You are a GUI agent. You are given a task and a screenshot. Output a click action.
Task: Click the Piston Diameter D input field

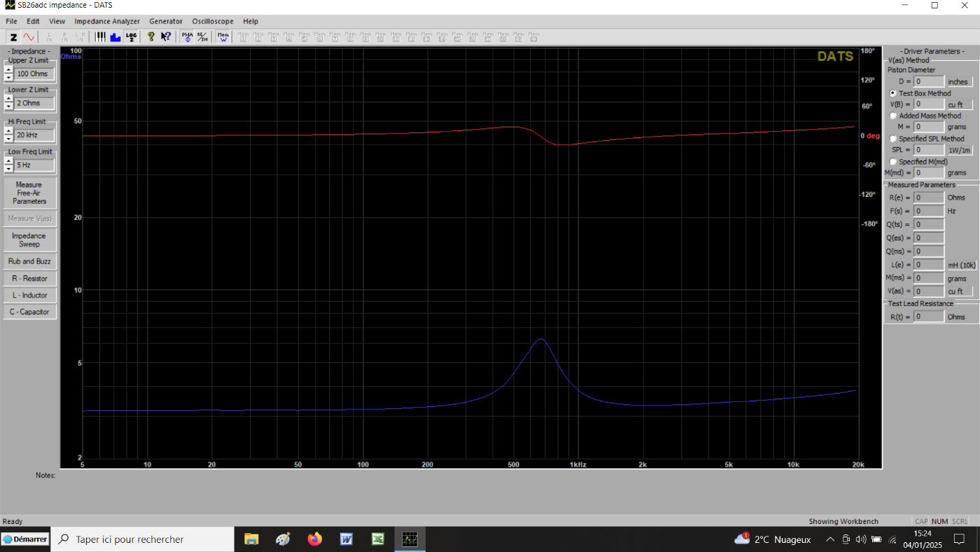click(929, 82)
